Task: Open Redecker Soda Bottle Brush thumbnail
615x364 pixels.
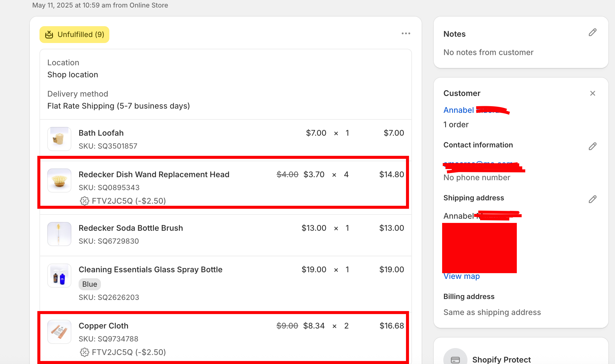Action: tap(59, 234)
